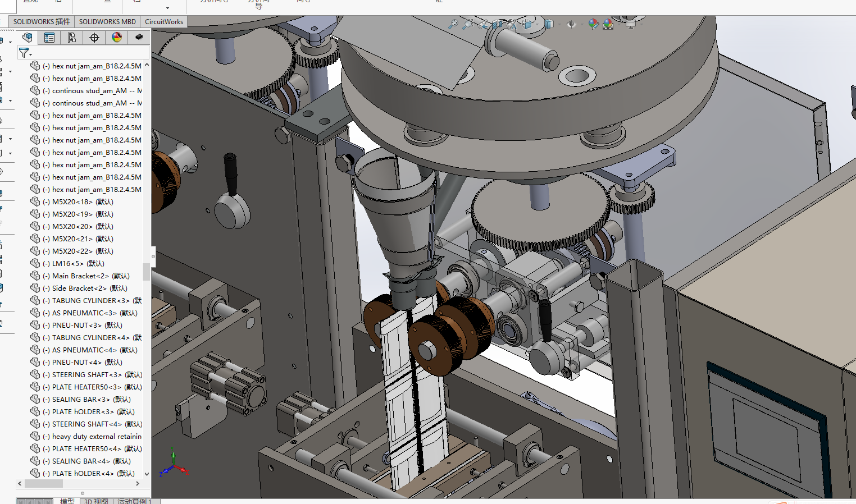This screenshot has height=504, width=856.
Task: Click the Dynamic Annotation Views icon
Action: (x=512, y=25)
